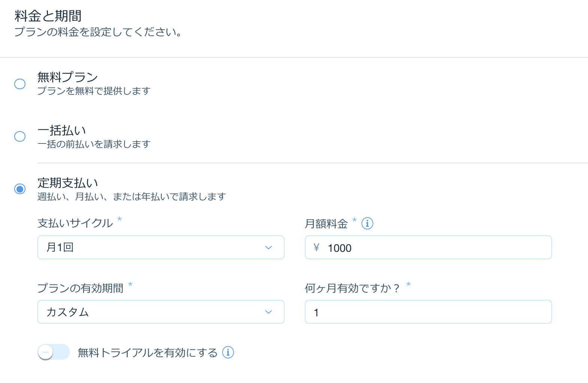Click the 一括払い option title
The image size is (588, 383).
62,130
